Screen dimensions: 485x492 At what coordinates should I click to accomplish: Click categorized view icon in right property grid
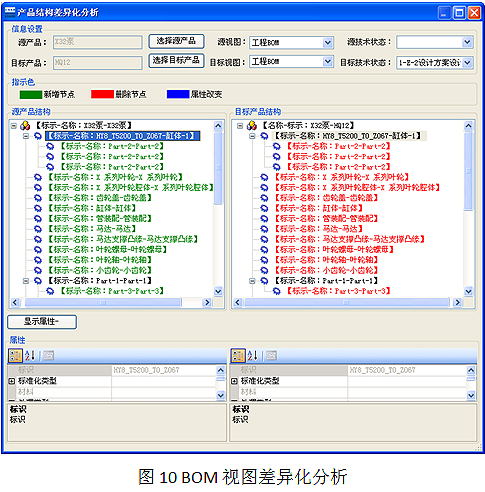(x=238, y=356)
